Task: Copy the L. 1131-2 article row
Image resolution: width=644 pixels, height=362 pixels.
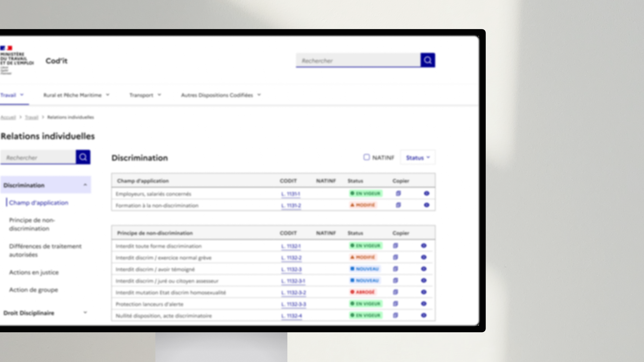Action: point(398,205)
